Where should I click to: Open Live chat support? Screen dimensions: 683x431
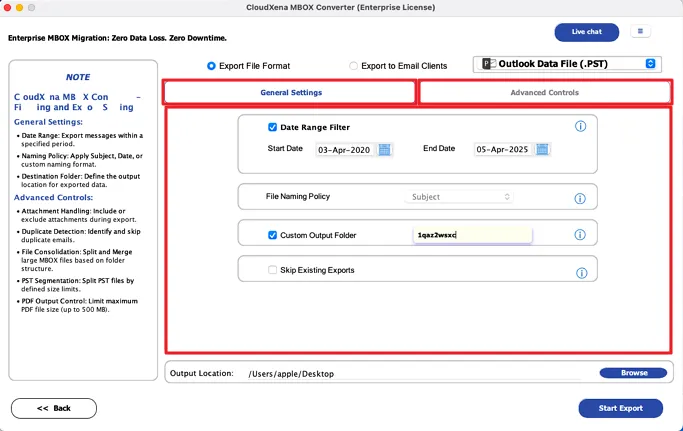tap(586, 32)
